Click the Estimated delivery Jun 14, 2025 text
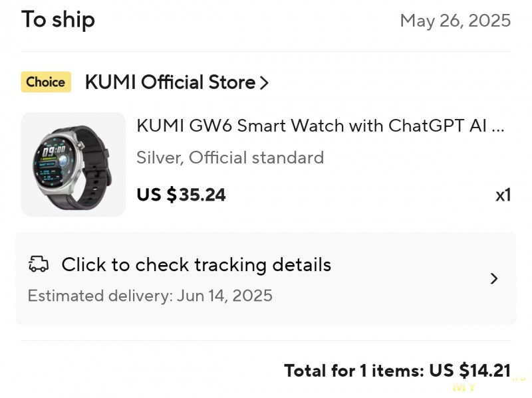 [150, 296]
